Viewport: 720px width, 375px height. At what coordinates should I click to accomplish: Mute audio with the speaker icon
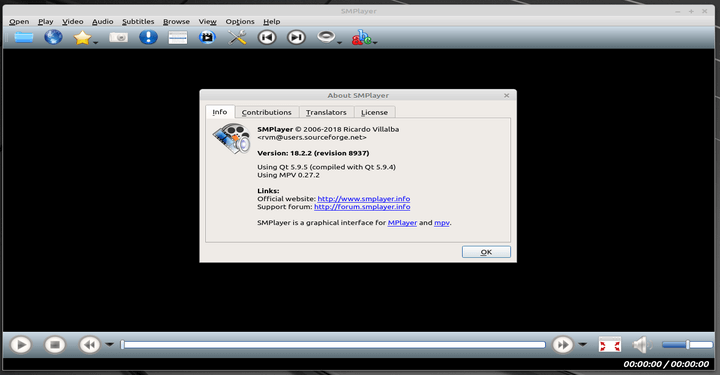point(642,345)
